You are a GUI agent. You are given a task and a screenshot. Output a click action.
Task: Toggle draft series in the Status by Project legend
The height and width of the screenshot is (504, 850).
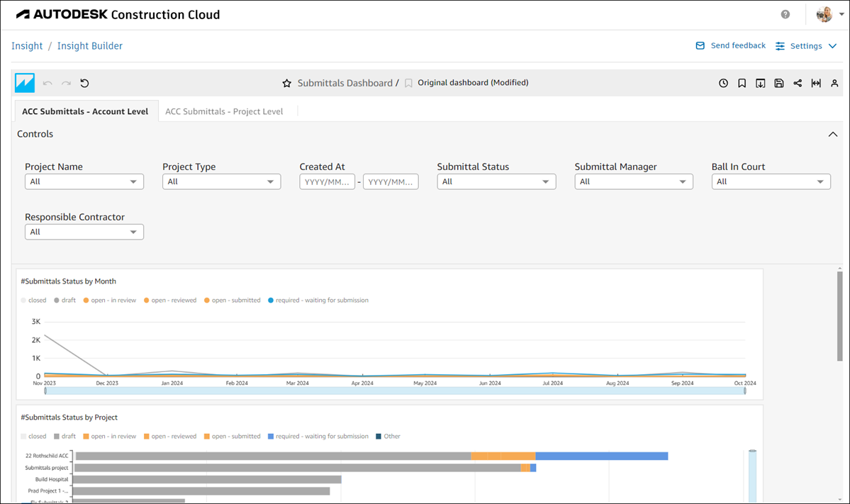coord(65,436)
